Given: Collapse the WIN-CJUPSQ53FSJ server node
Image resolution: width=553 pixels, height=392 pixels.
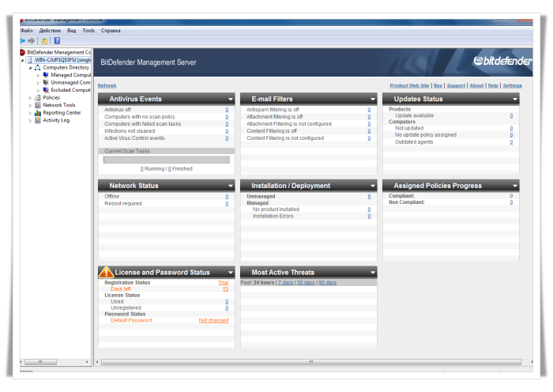Looking at the screenshot, I should [x=23, y=60].
